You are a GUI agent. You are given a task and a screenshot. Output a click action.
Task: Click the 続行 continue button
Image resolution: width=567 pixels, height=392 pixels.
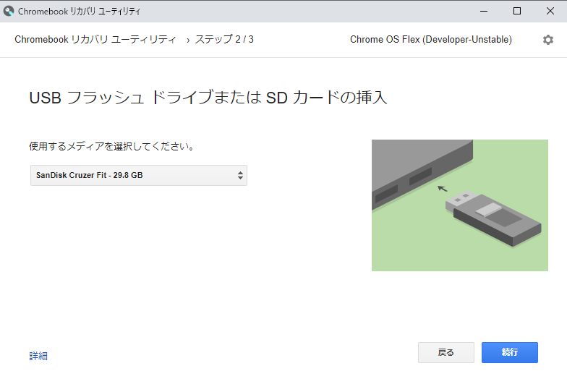[x=509, y=352]
